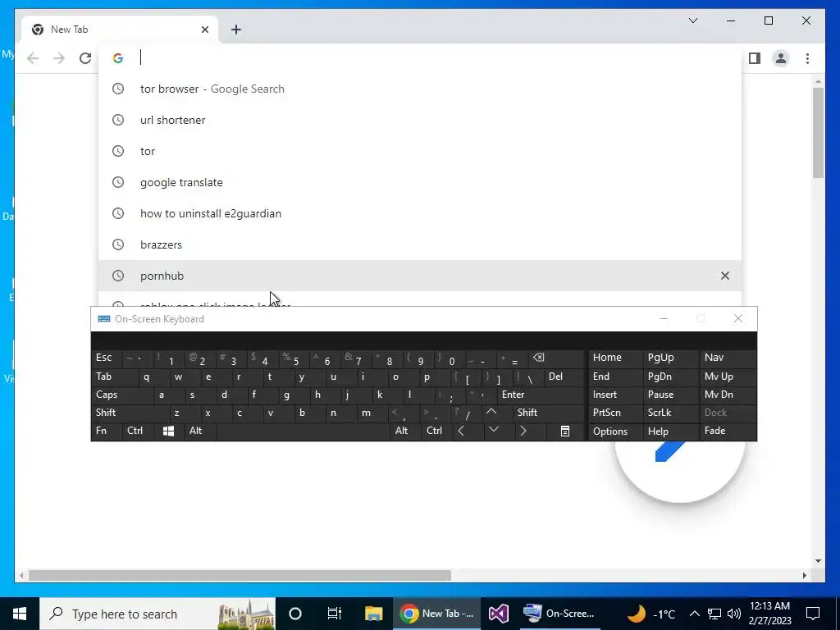Remove the pornhub suggestion with its X
The height and width of the screenshot is (630, 840).
point(725,276)
